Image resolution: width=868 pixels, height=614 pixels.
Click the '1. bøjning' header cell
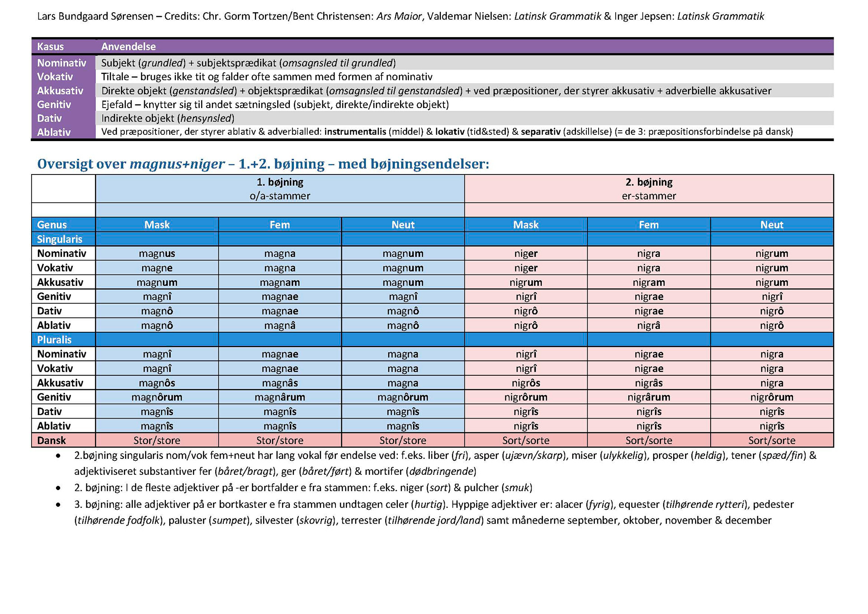[280, 182]
